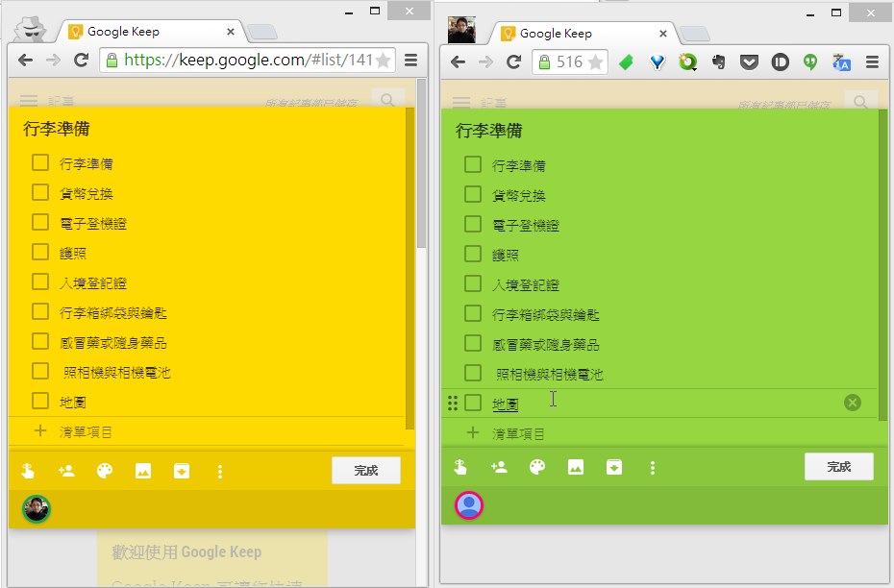Screen dimensions: 894x588
Task: Click the collaborator icon in green note toolbar
Action: click(499, 467)
